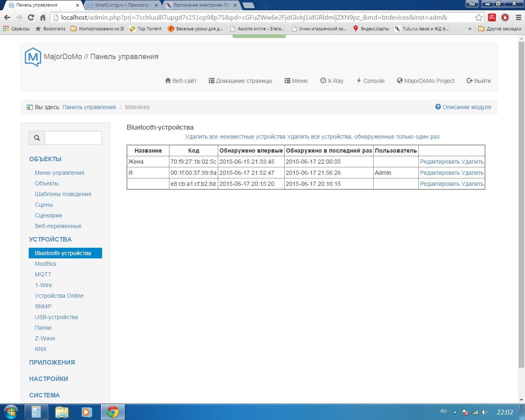
Task: Launch Calculator from the taskbar
Action: pos(37,412)
